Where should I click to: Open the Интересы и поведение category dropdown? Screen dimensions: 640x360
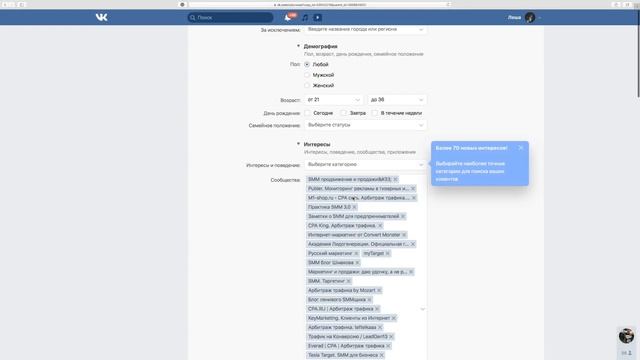click(365, 164)
